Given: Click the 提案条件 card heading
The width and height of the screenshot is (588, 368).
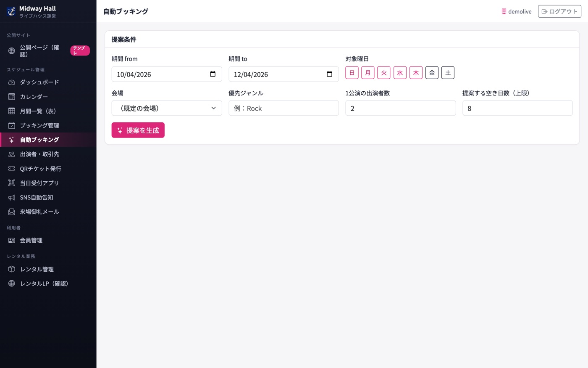Looking at the screenshot, I should click(x=124, y=40).
